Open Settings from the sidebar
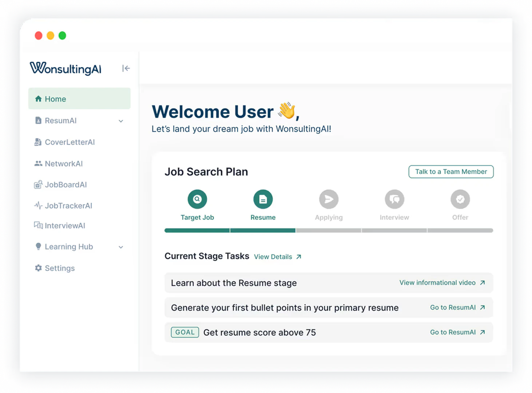The image size is (532, 393). pyautogui.click(x=60, y=268)
